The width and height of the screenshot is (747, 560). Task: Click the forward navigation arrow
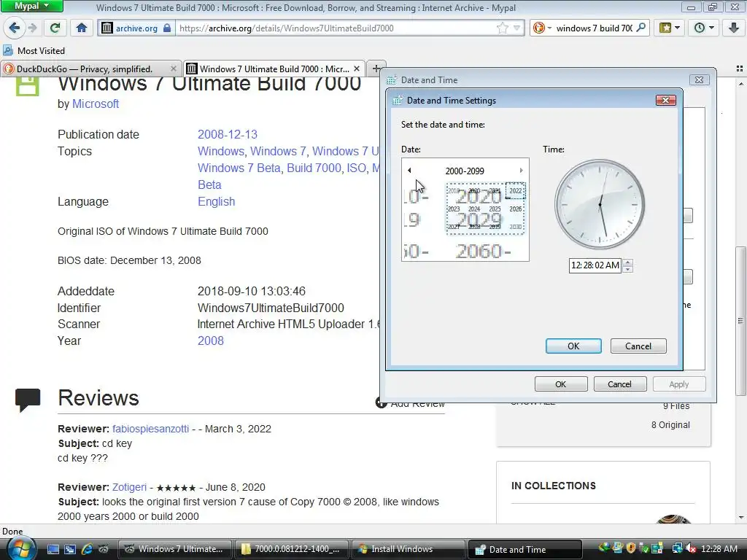pyautogui.click(x=33, y=28)
